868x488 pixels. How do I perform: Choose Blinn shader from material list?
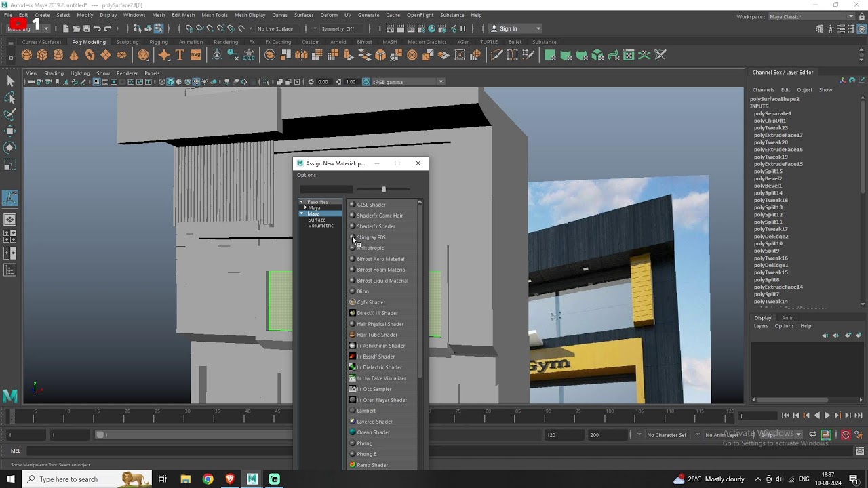[x=363, y=291]
